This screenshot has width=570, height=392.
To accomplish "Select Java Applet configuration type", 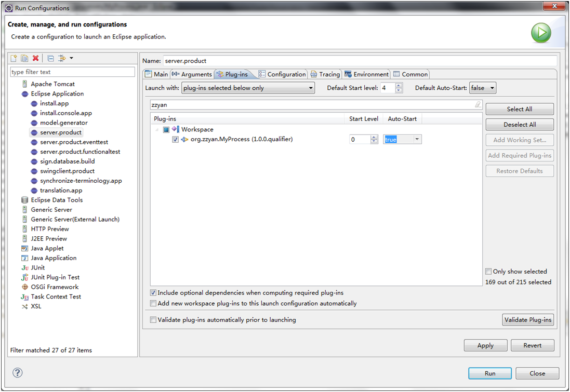I will point(47,249).
